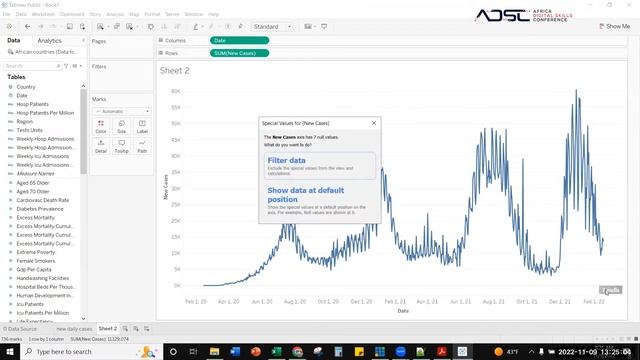The height and width of the screenshot is (360, 640).
Task: Click the Highlight pen toolbar icon
Action: pyautogui.click(x=196, y=27)
